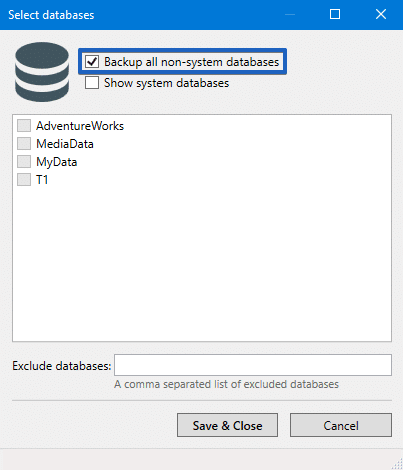The width and height of the screenshot is (403, 470).
Task: Enable Show system databases checkbox
Action: (92, 83)
